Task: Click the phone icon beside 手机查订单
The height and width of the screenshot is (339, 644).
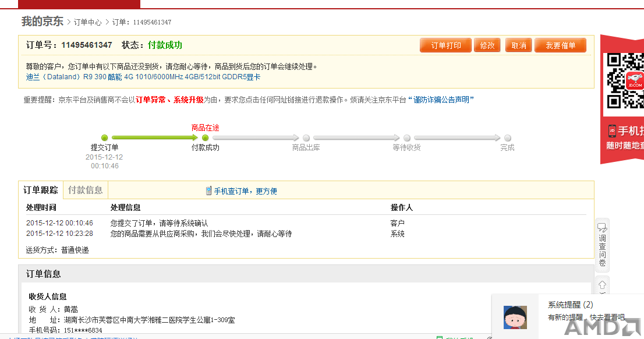Action: [208, 190]
